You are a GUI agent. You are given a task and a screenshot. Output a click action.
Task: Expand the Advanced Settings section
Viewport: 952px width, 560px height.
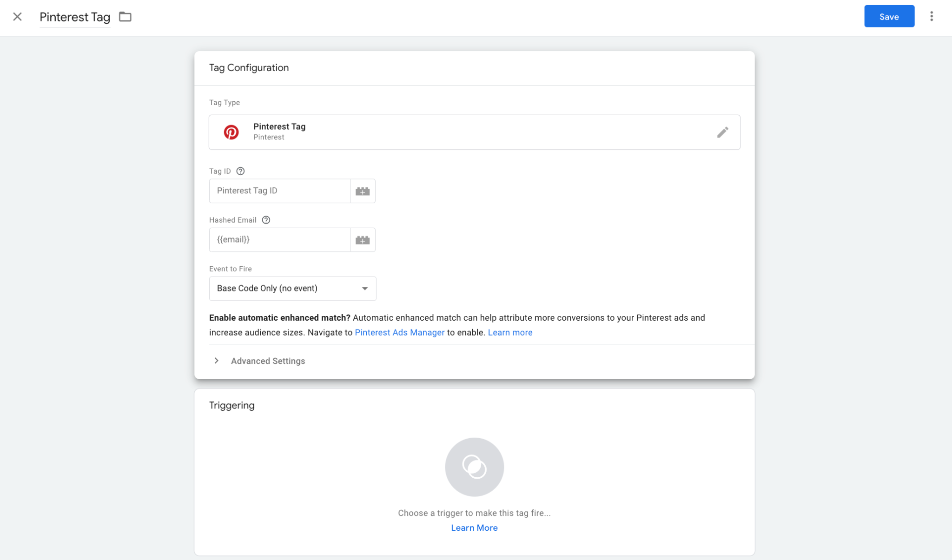point(259,361)
